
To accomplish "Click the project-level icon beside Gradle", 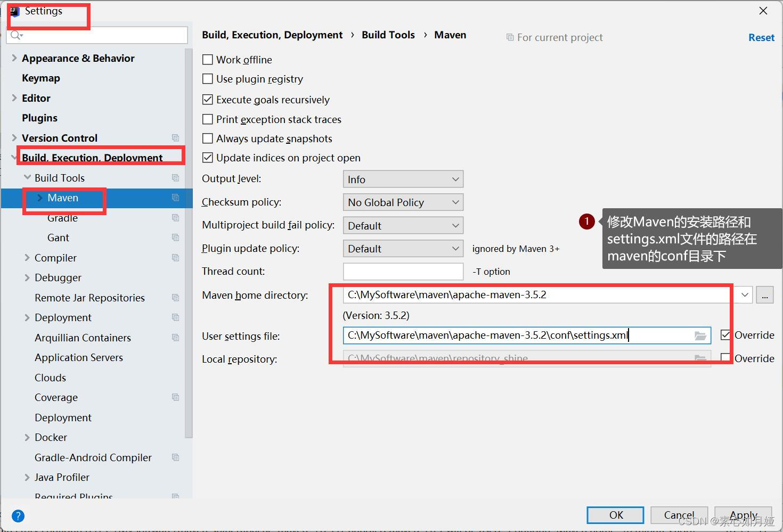I will [x=175, y=218].
